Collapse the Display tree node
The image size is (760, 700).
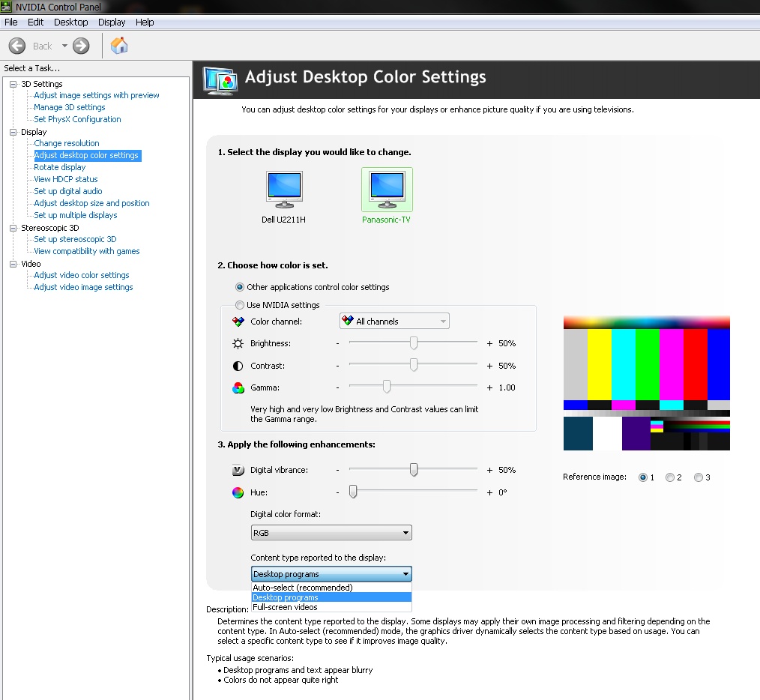[x=13, y=132]
